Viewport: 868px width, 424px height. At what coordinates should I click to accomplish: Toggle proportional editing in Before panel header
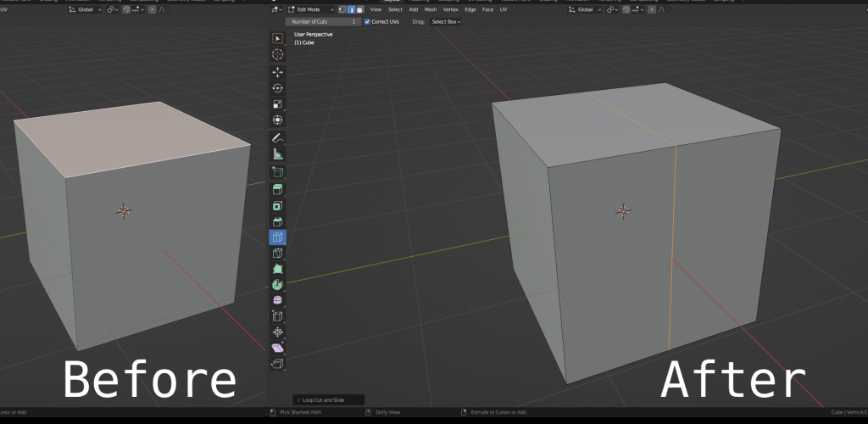click(x=153, y=9)
